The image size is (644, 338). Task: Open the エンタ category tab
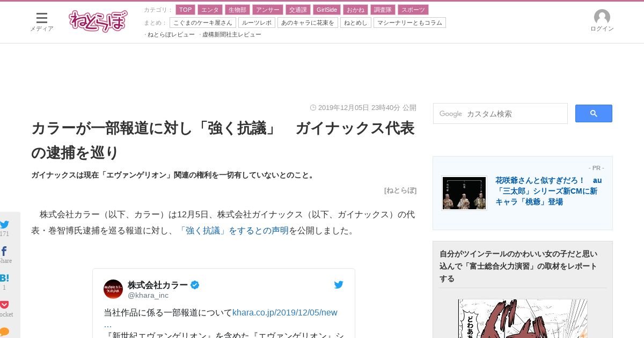pos(210,10)
